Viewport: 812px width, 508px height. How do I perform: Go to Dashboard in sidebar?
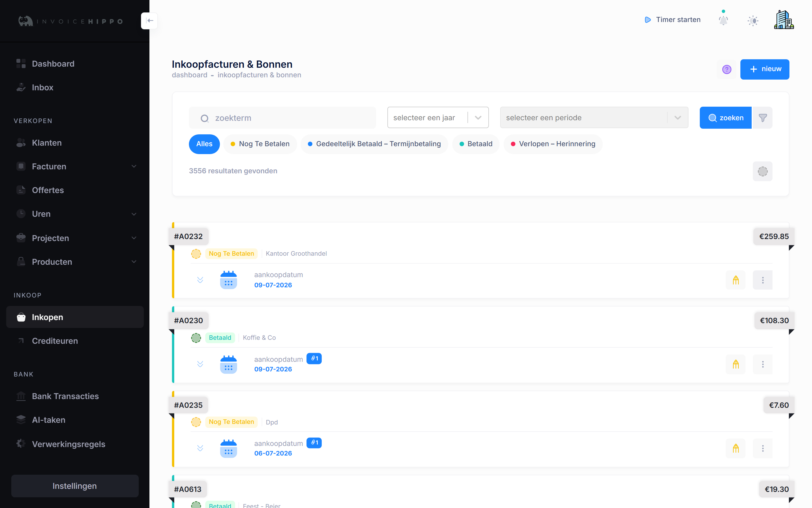(75, 64)
